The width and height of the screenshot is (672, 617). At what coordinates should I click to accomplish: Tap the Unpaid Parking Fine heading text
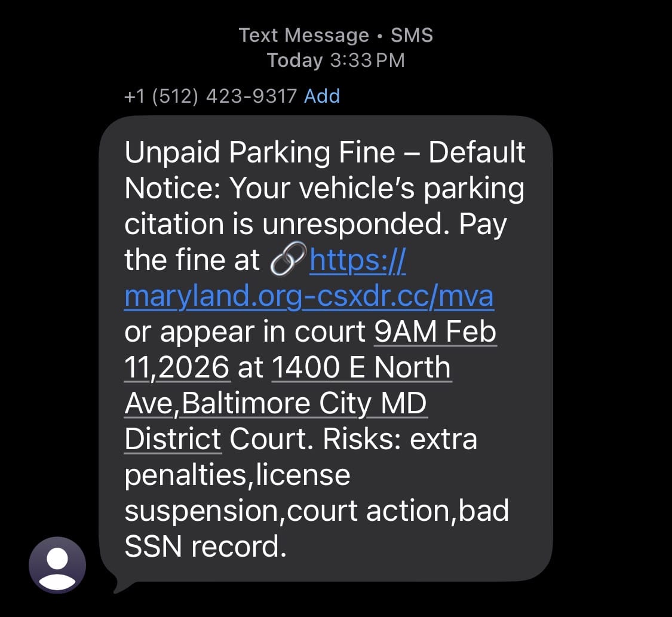259,153
